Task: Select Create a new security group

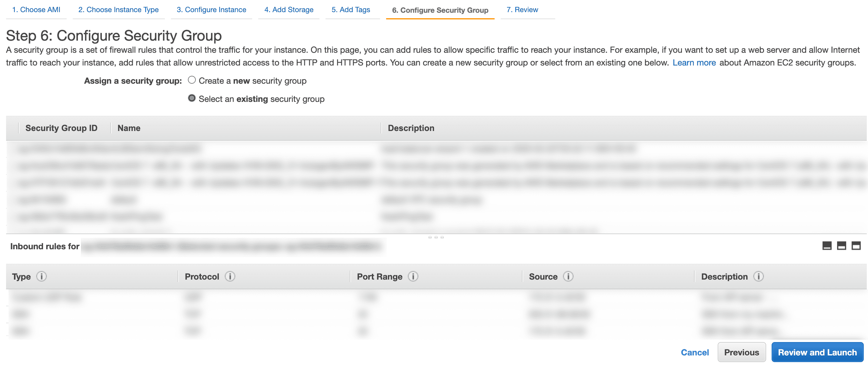Action: 192,80
